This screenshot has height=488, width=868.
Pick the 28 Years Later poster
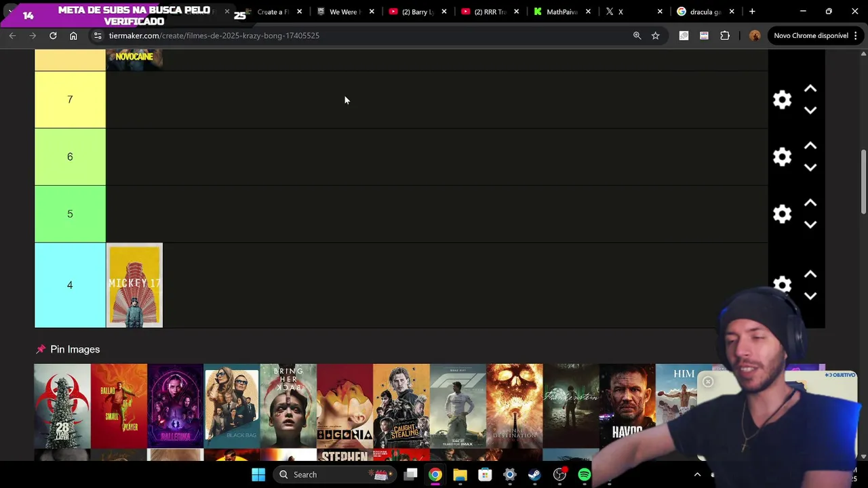62,406
